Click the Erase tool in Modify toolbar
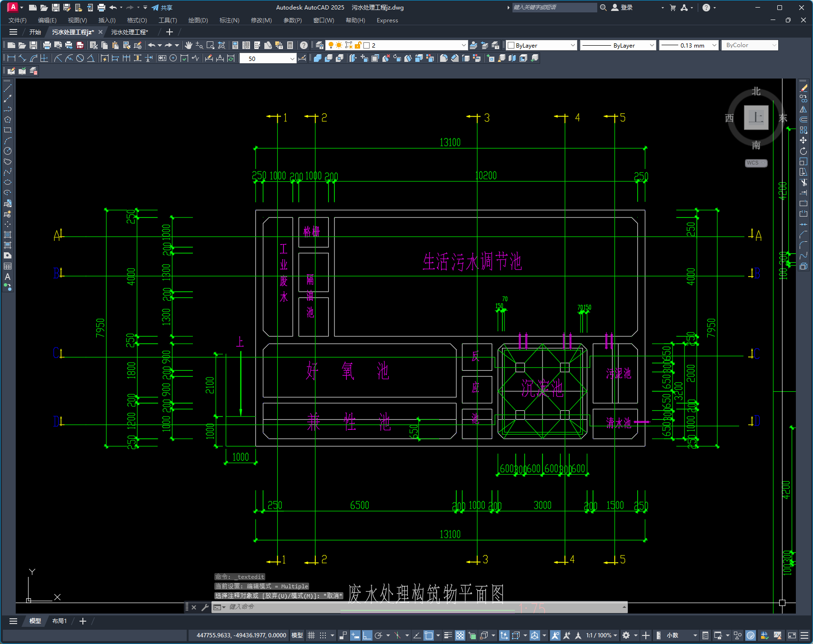813x644 pixels. (803, 88)
